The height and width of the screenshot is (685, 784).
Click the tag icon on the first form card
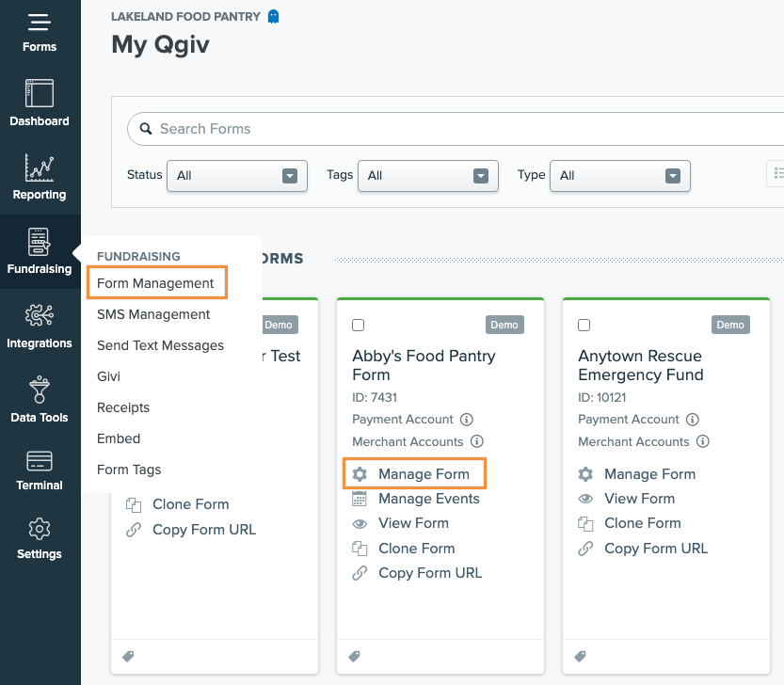128,656
